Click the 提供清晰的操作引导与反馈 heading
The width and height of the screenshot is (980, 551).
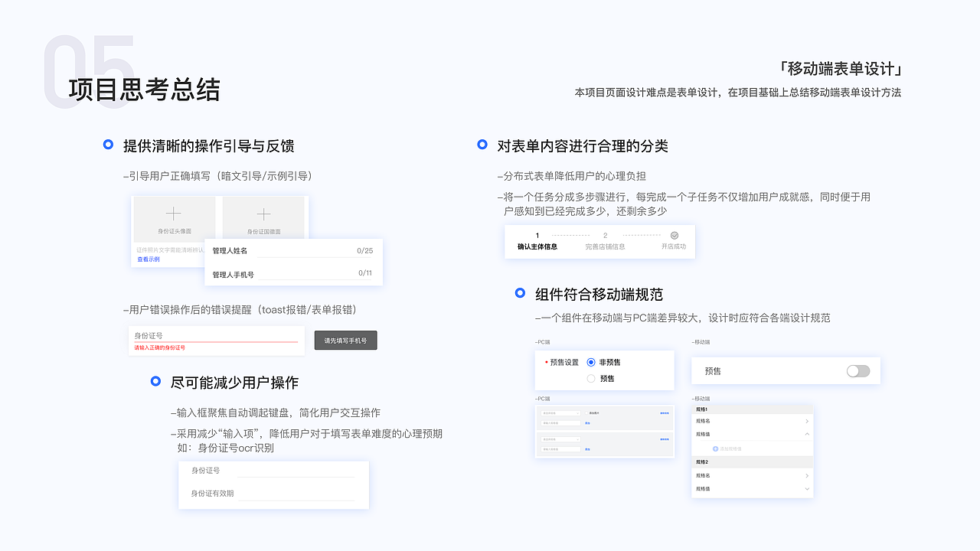209,145
